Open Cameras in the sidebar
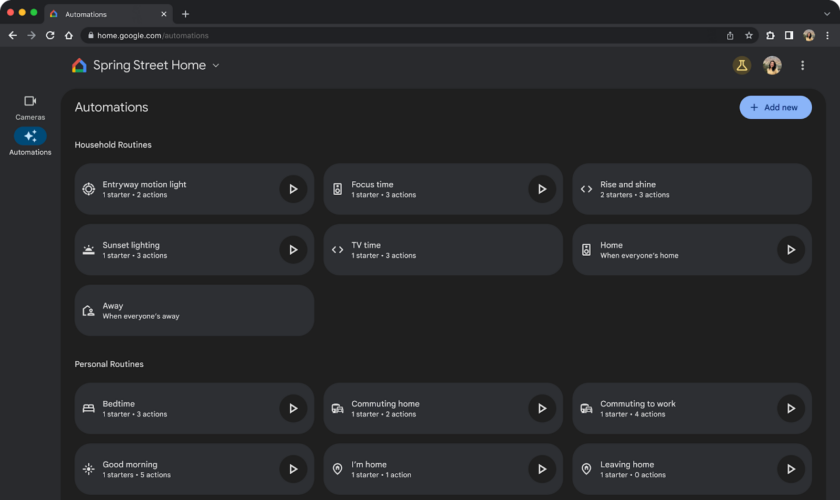The width and height of the screenshot is (840, 500). [30, 107]
